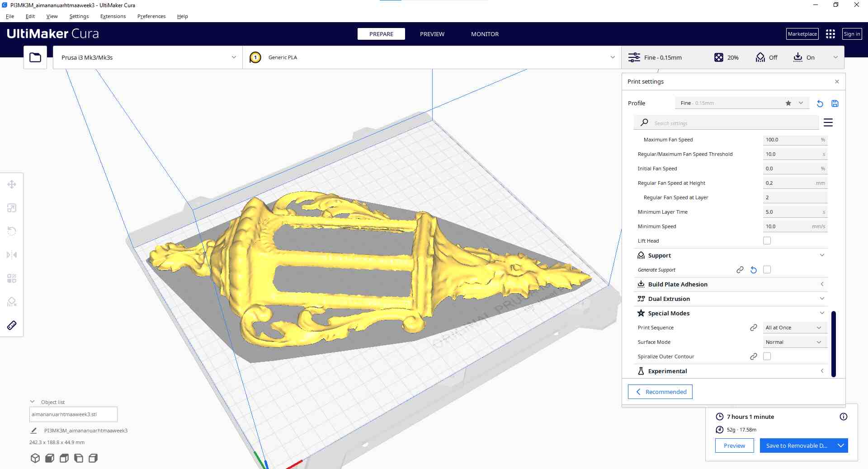Open the View menu
The width and height of the screenshot is (868, 469).
[x=52, y=16]
